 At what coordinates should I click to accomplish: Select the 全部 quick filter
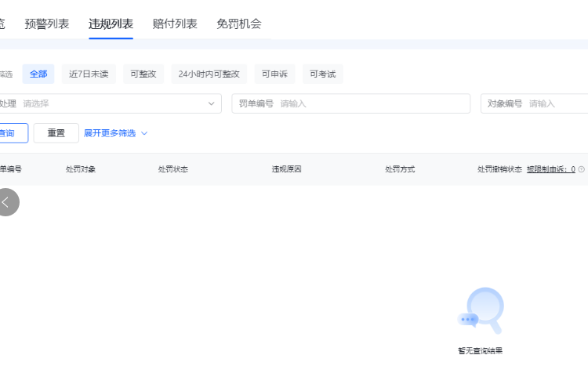coord(38,74)
